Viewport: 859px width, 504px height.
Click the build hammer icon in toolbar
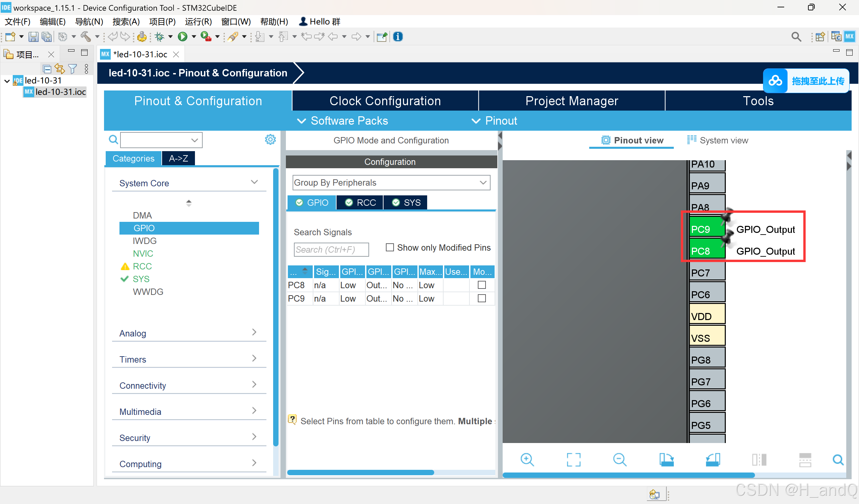click(86, 37)
